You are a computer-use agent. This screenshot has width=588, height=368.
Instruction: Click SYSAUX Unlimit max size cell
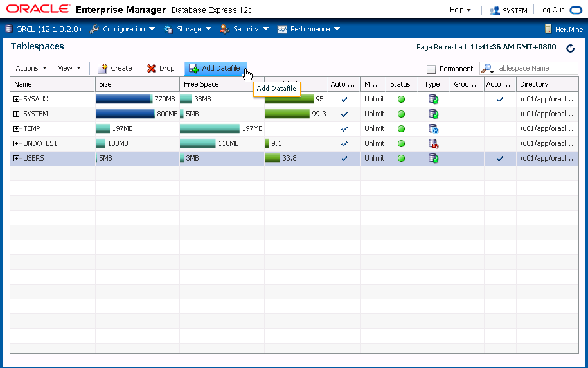coord(374,99)
